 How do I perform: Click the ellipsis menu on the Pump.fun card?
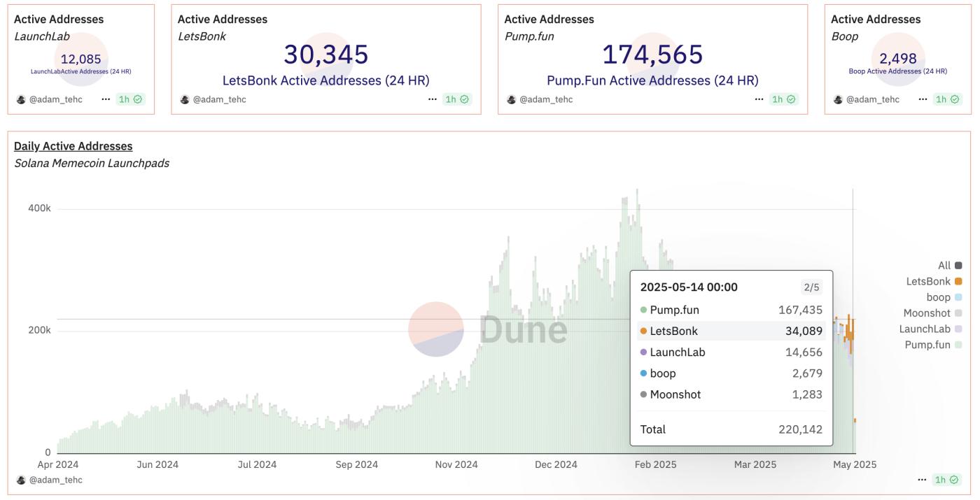759,99
